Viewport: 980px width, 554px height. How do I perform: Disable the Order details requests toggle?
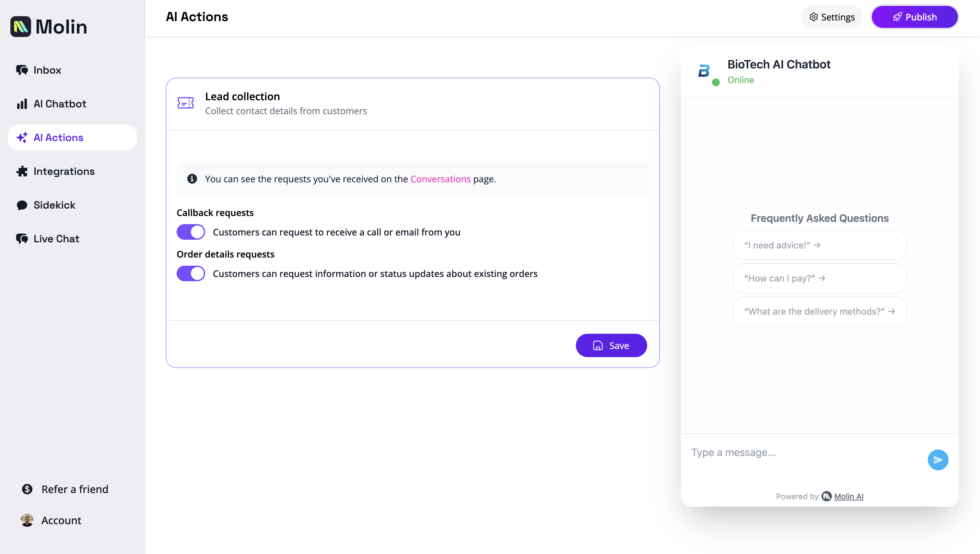191,273
